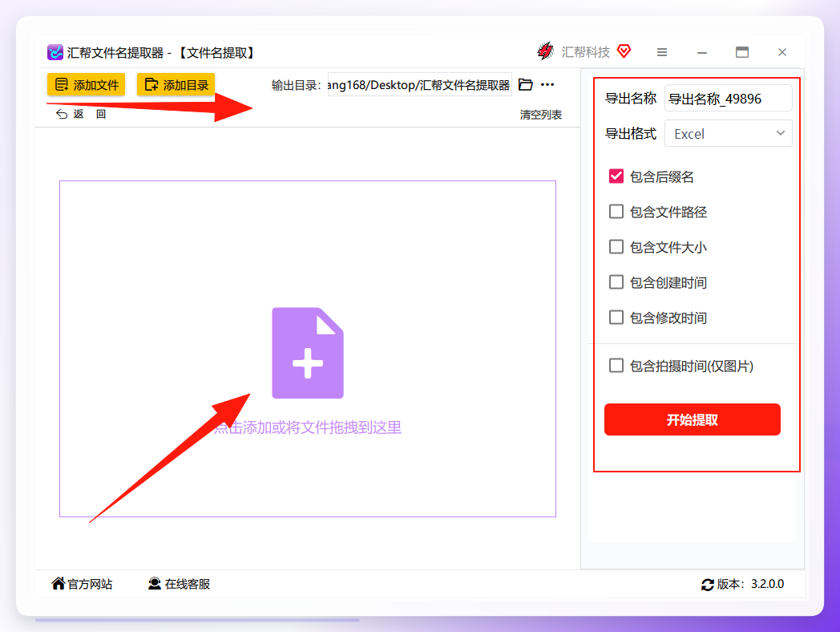Click the 添加文件 button
This screenshot has height=632, width=840.
point(87,85)
